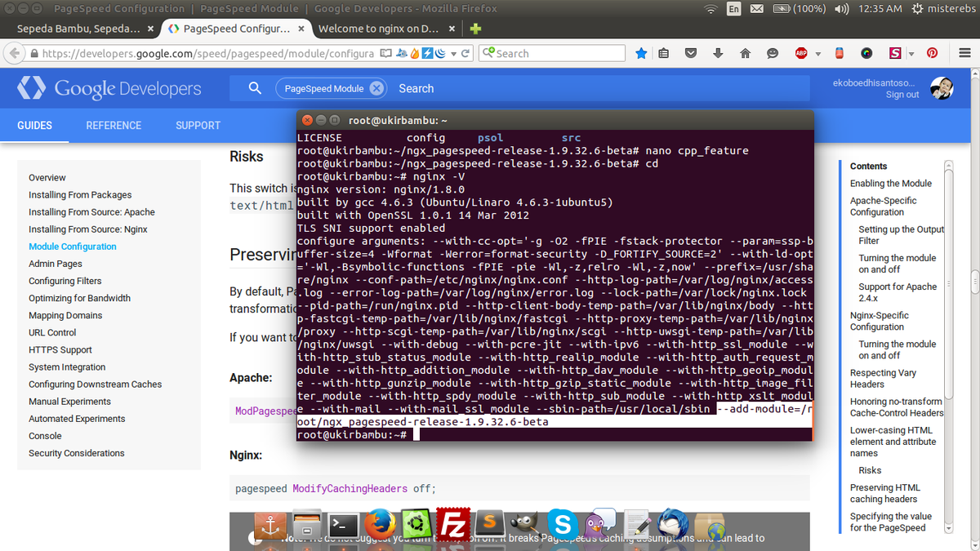Close the Sepeda Bambu tab
This screenshot has height=551, width=980.
point(150,29)
